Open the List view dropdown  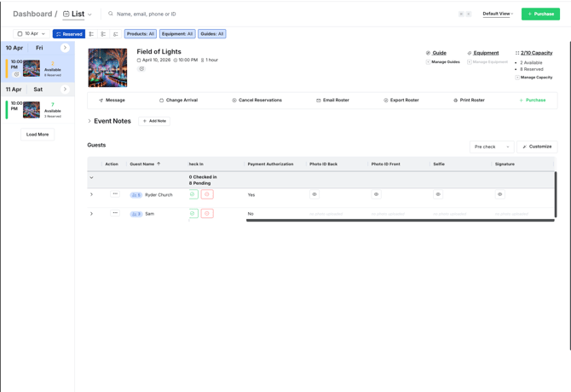point(78,14)
